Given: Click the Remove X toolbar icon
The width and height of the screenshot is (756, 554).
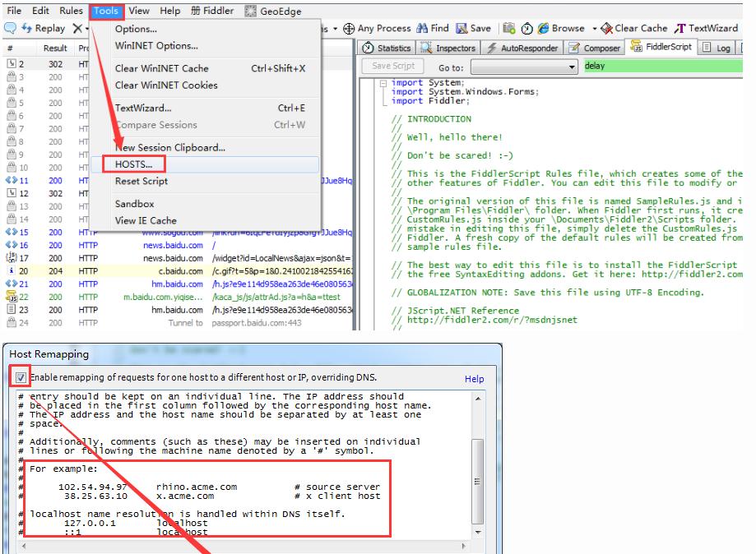Looking at the screenshot, I should pos(77,29).
